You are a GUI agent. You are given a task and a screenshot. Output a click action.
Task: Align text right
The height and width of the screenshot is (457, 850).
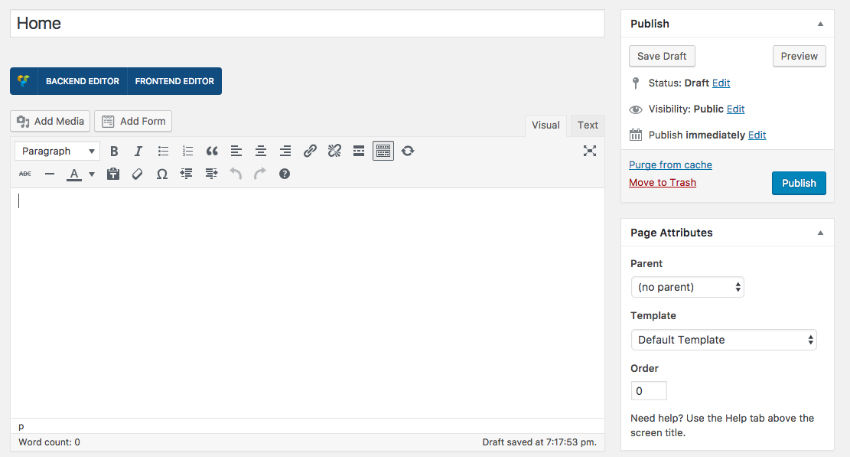pyautogui.click(x=285, y=151)
